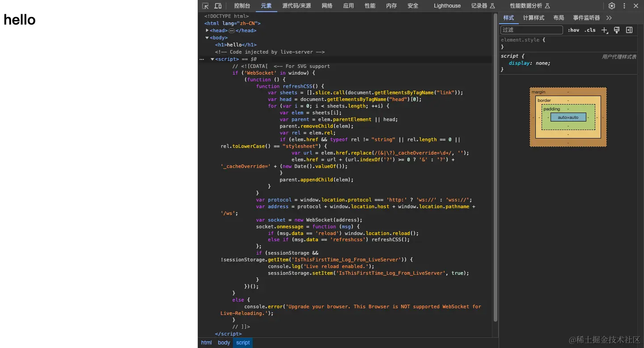
Task: Open the Lighthouse tab
Action: [x=447, y=6]
